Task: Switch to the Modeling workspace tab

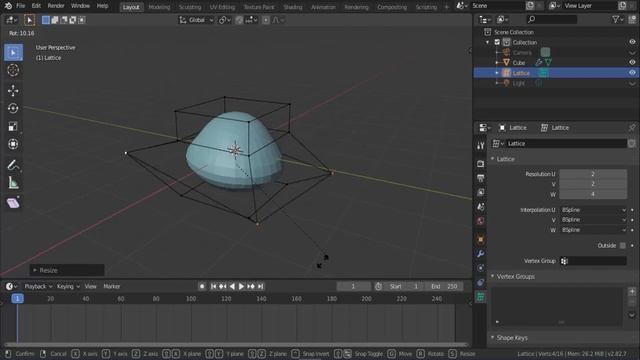Action: tap(159, 7)
